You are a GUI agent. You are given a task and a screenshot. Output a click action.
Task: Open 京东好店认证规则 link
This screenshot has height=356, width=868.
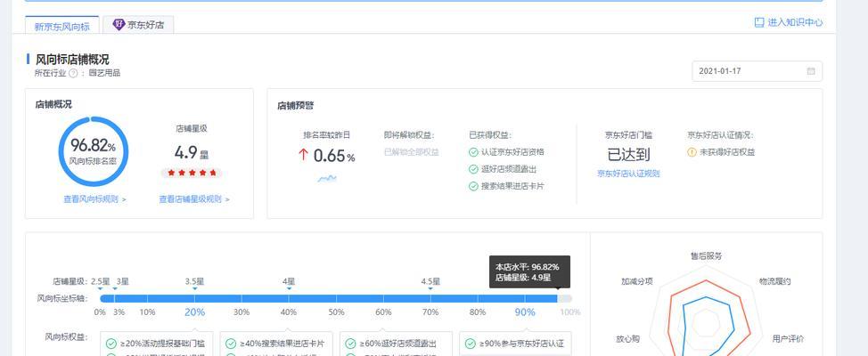[628, 174]
